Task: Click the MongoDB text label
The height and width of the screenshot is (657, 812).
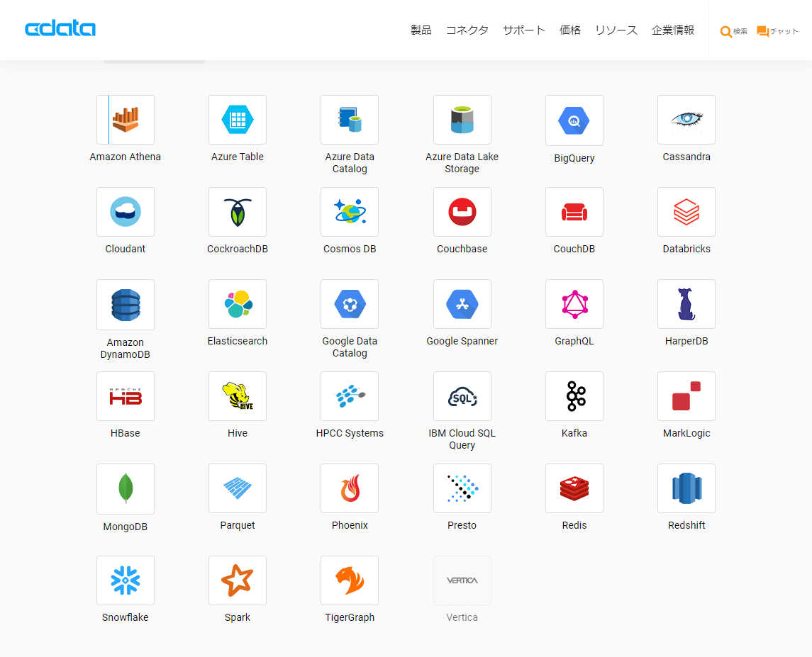Action: (126, 527)
